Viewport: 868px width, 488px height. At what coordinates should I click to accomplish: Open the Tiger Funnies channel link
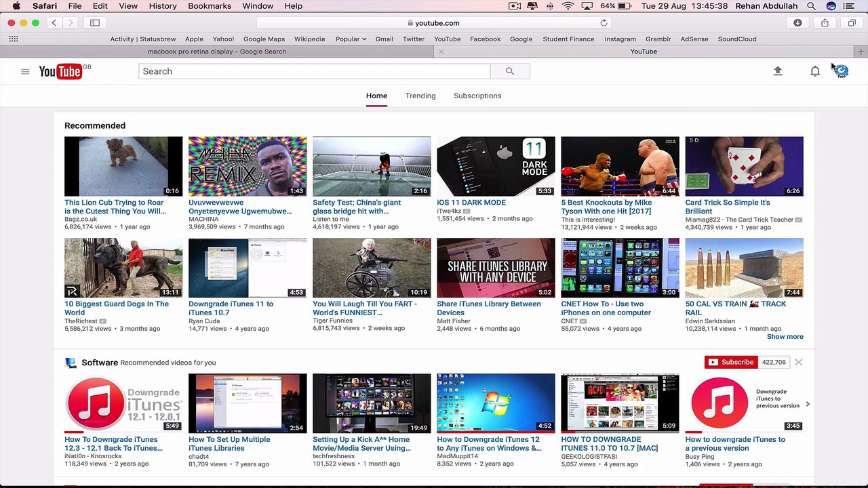333,321
